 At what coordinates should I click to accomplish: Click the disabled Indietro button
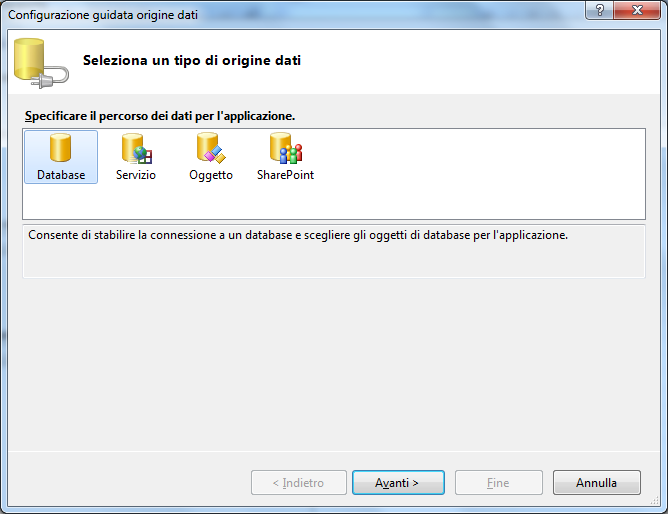pyautogui.click(x=299, y=482)
